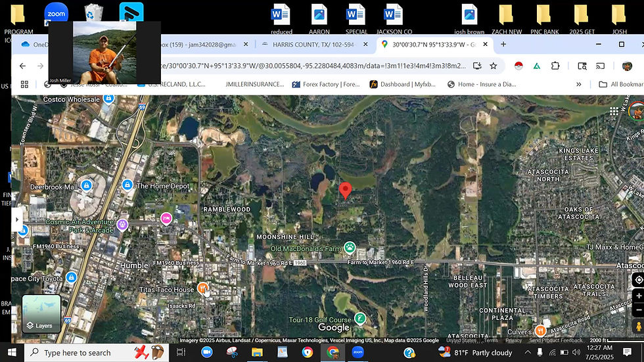Open the All Bookmarks folder
Screen dimensions: 644x362
(621, 84)
